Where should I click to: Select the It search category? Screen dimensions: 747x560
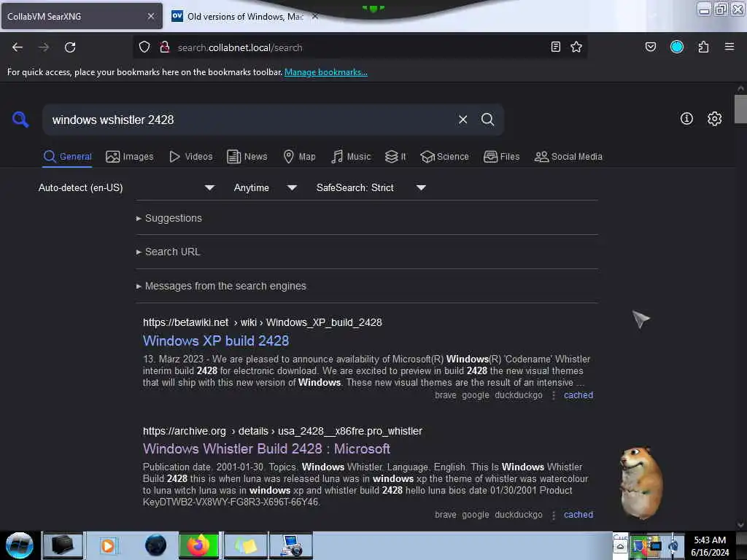point(395,157)
